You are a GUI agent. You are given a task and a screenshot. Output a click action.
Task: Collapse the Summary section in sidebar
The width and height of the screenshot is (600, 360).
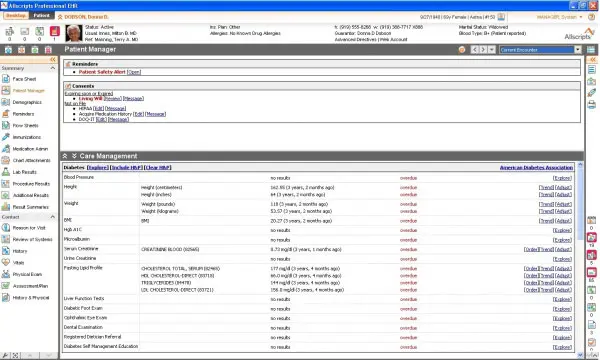pos(53,68)
